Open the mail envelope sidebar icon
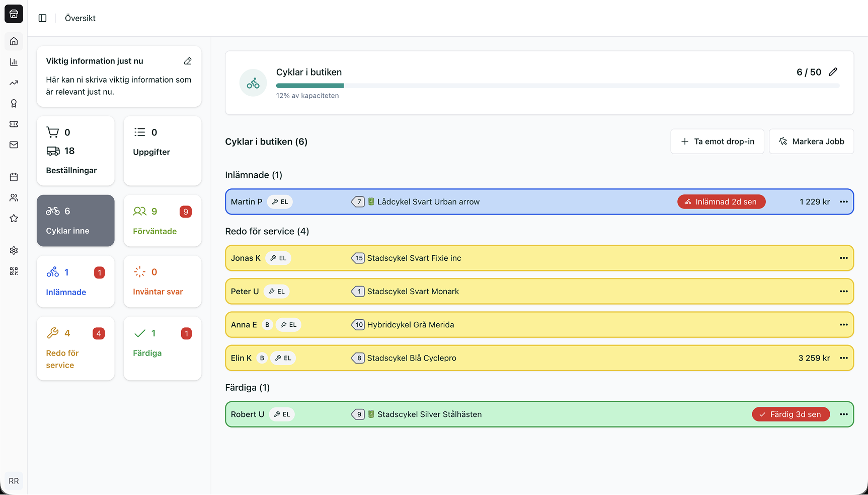 point(14,145)
